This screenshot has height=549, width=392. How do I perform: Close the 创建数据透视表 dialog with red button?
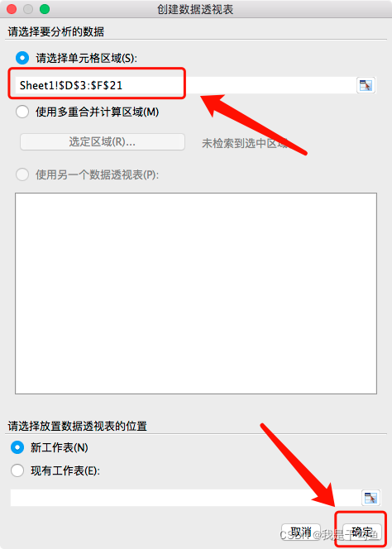(x=12, y=9)
